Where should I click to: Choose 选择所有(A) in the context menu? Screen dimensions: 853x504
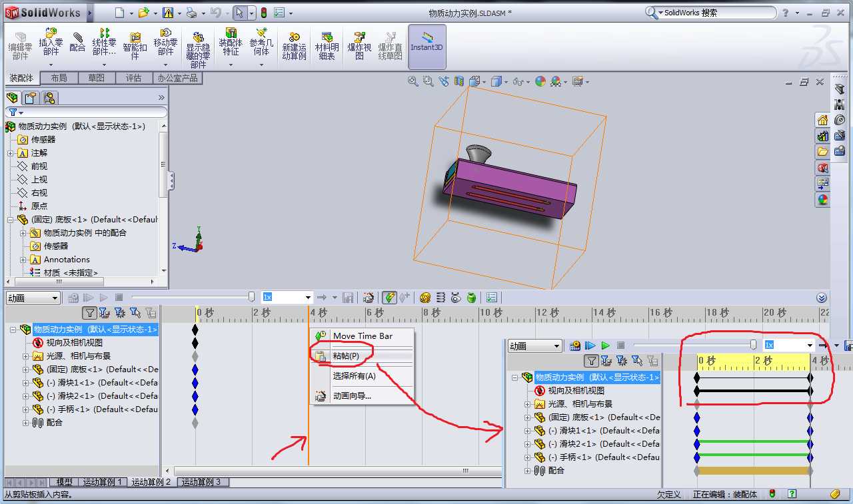363,376
